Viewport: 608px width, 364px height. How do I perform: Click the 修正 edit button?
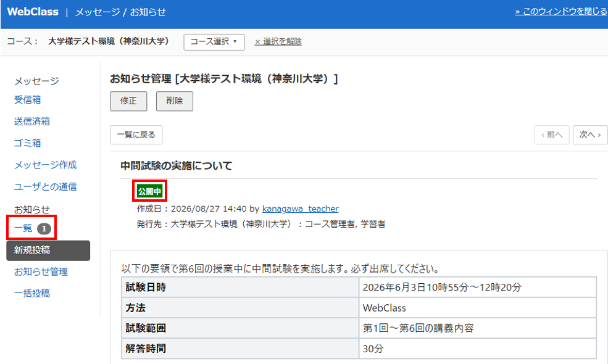pyautogui.click(x=128, y=101)
